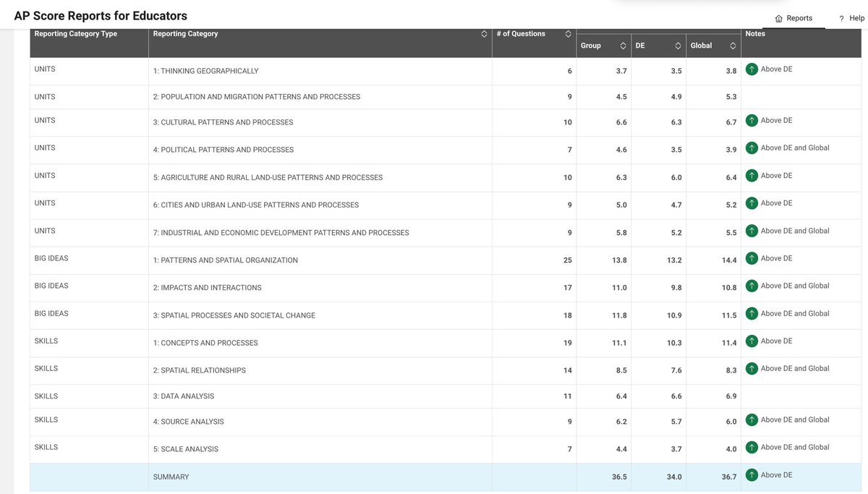Click question count 25 in Patterns row
The height and width of the screenshot is (494, 868).
tap(568, 260)
